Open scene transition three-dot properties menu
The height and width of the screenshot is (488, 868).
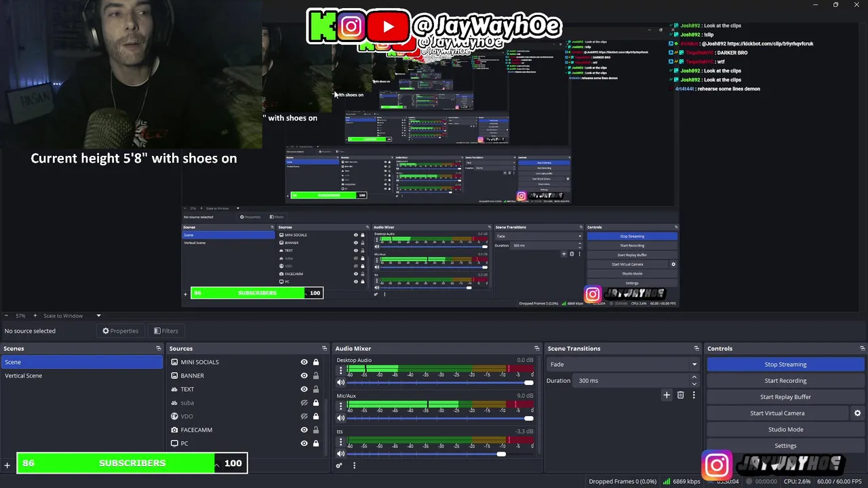coord(694,395)
